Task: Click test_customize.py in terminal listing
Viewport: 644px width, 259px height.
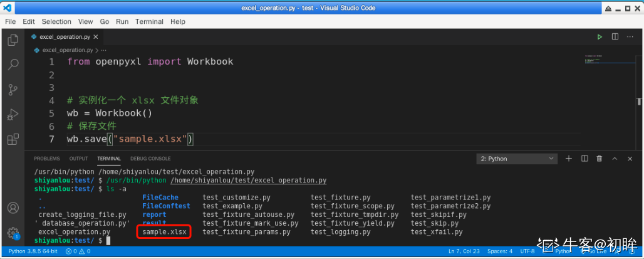Action: [238, 198]
